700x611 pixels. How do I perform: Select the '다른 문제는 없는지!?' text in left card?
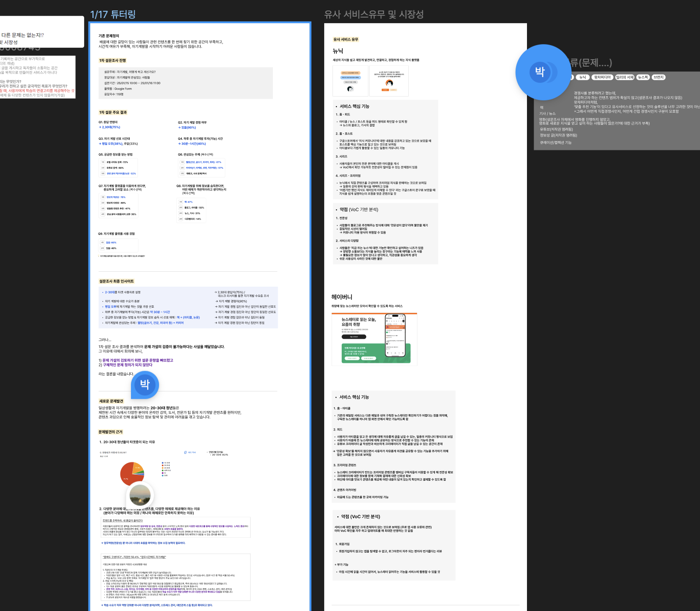[22, 35]
